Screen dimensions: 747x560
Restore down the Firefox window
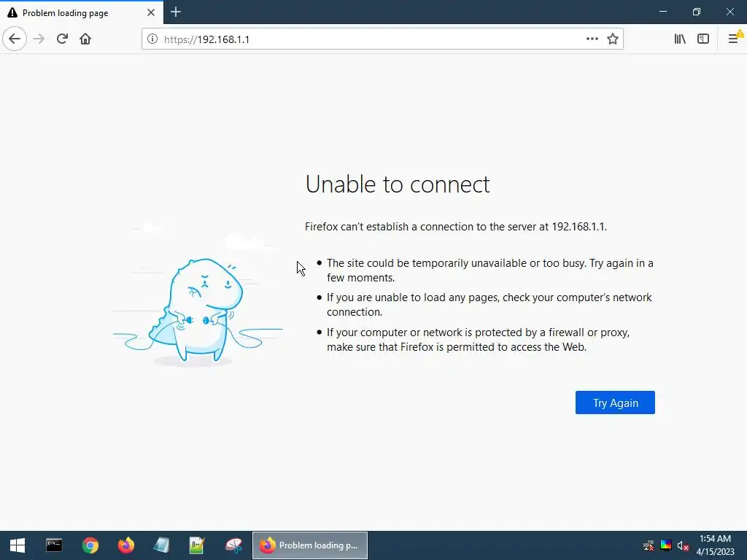point(696,12)
